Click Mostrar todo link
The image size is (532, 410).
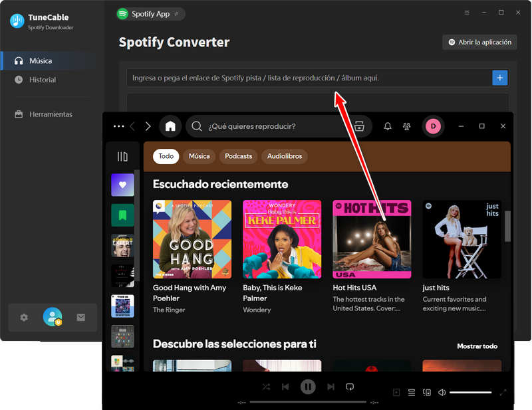(477, 346)
